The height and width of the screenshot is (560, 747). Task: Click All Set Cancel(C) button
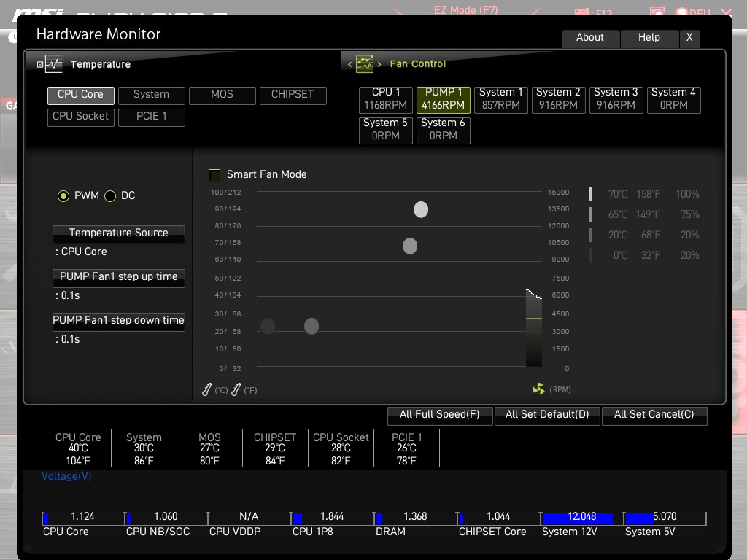pos(654,415)
